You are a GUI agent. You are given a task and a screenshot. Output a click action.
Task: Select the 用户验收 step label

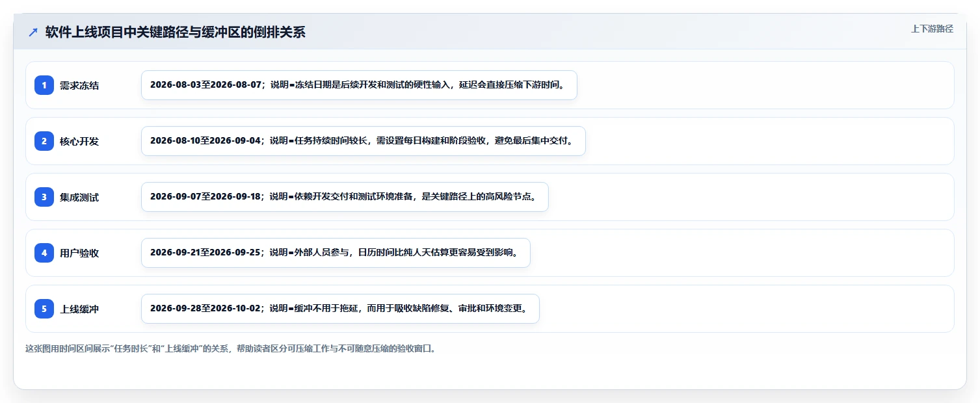79,253
